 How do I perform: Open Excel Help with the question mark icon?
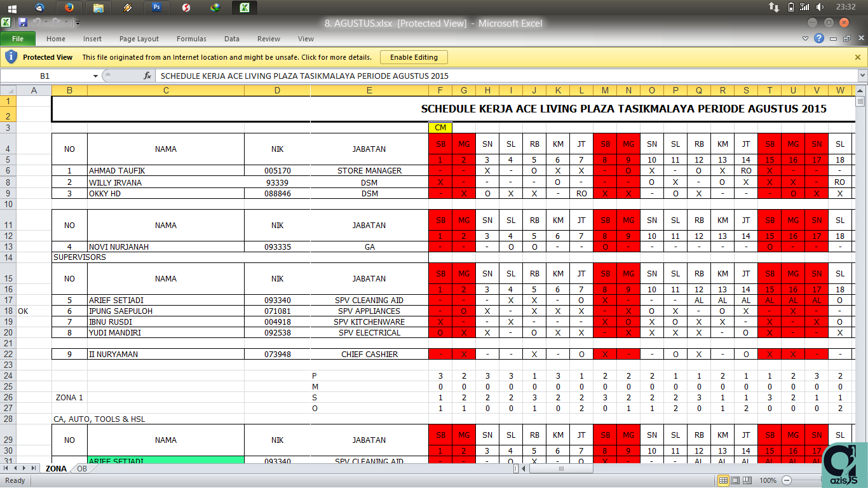[820, 38]
